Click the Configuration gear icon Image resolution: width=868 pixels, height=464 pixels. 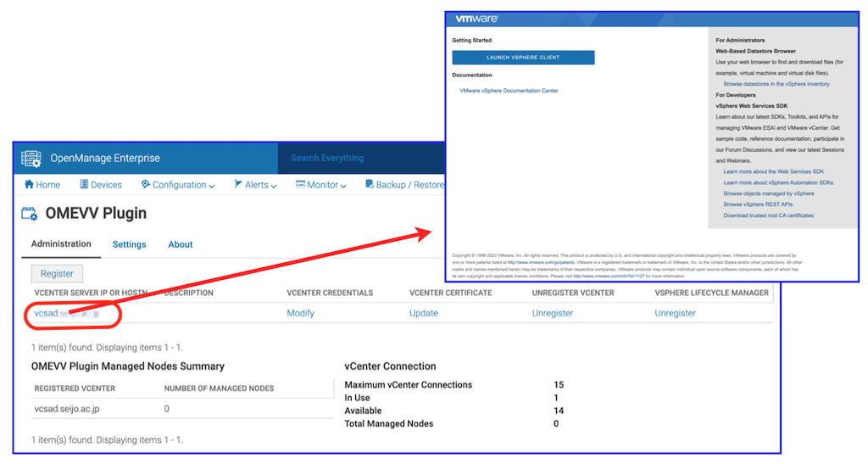click(x=146, y=184)
